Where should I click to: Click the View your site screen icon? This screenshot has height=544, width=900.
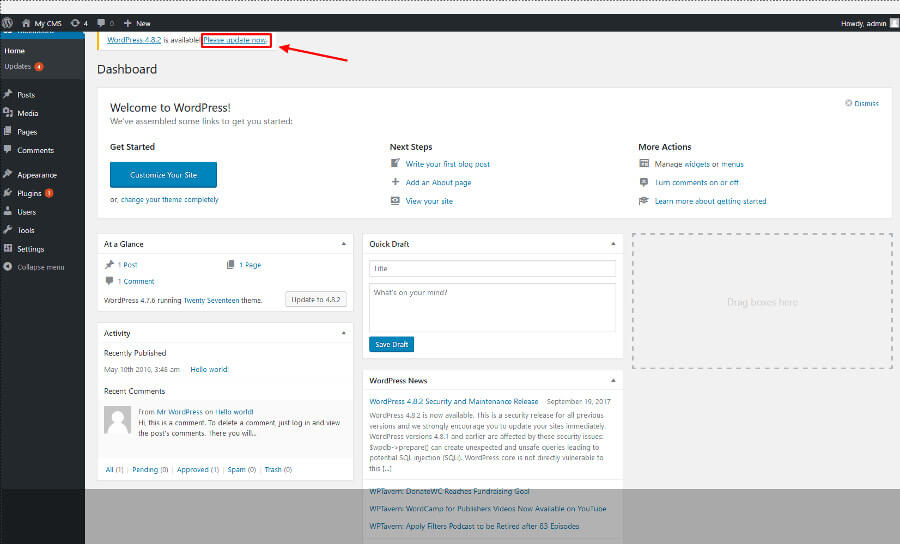(395, 201)
